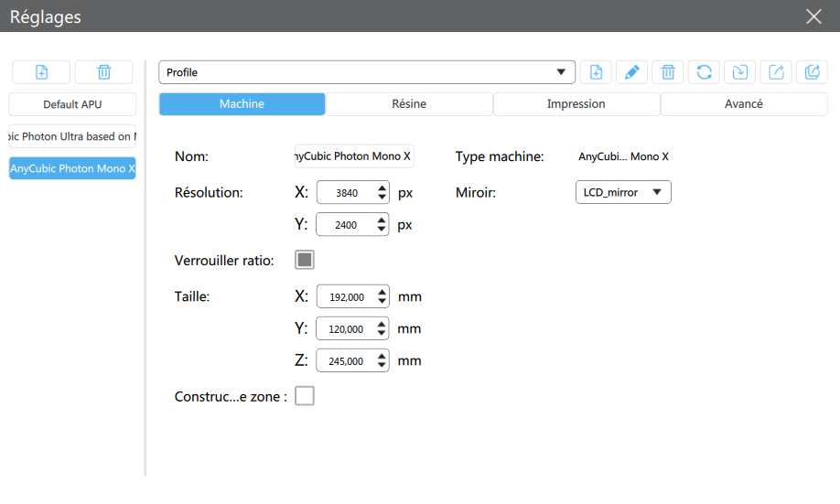Viewport: 840px width, 504px height.
Task: Edit profile name with the pencil icon
Action: pos(632,72)
